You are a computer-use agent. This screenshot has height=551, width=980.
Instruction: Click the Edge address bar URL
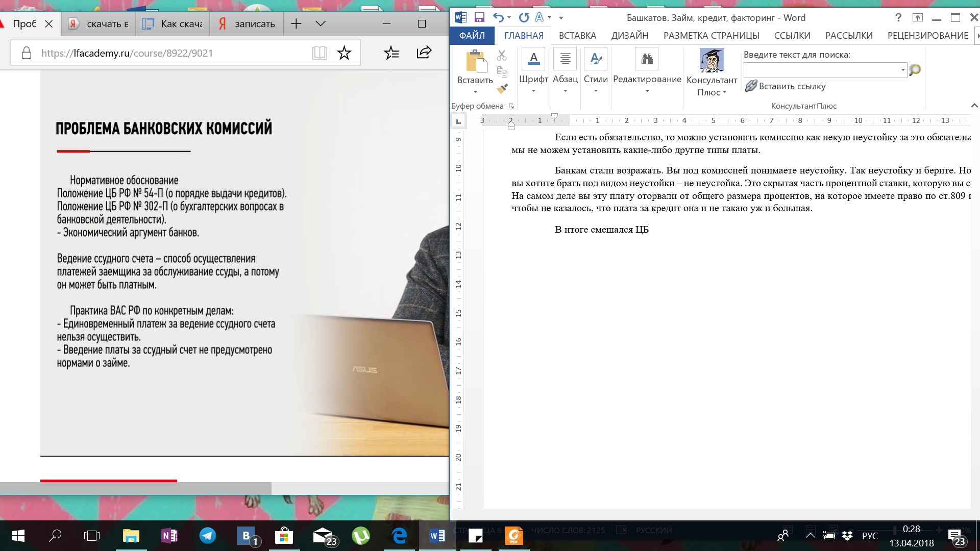127,53
